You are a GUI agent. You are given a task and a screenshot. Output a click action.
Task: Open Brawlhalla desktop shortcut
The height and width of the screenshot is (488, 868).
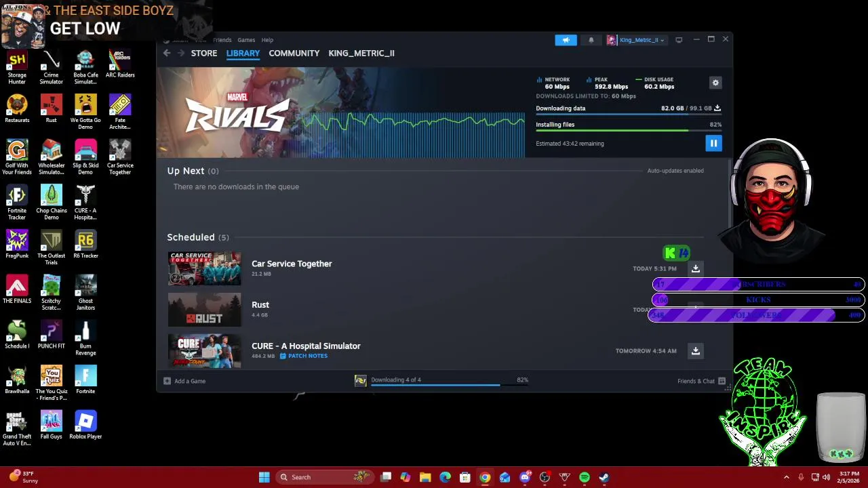tap(17, 380)
